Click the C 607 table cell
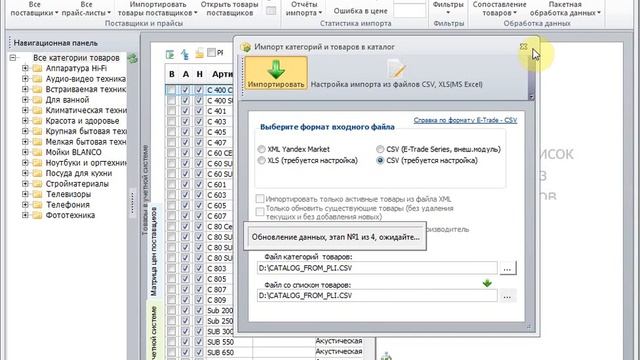This screenshot has height=360, width=640. click(x=219, y=216)
